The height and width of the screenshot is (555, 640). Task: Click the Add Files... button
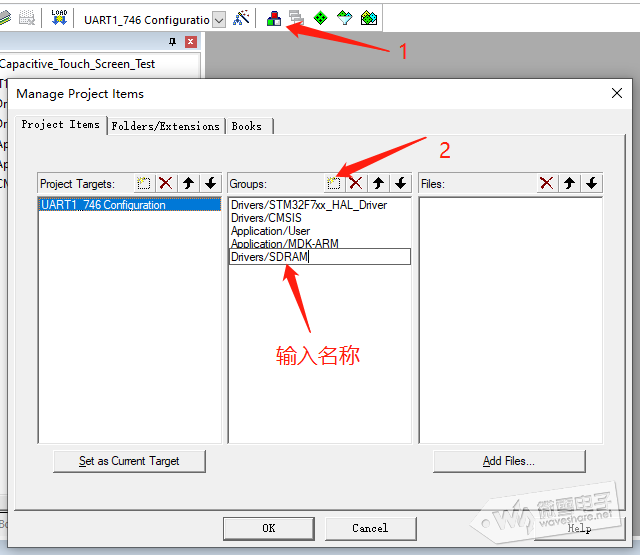coord(509,461)
